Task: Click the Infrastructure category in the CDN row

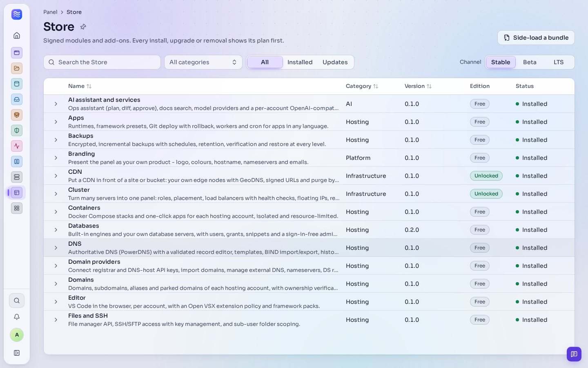Action: 366,176
